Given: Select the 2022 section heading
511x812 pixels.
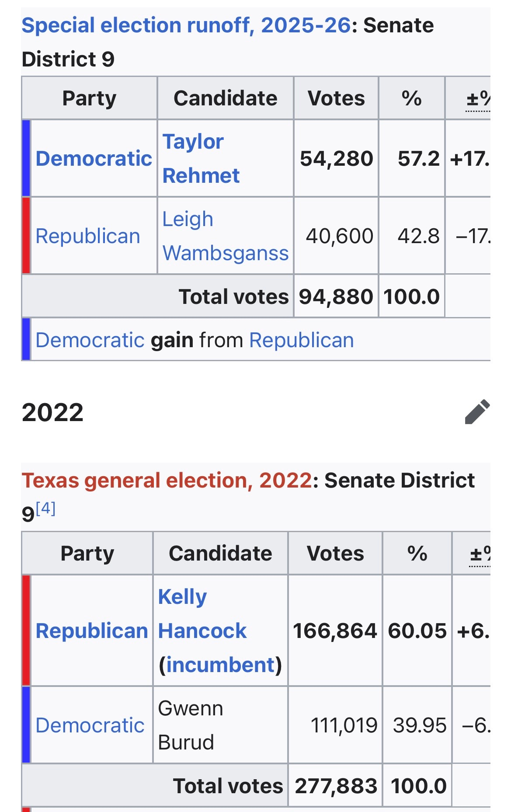Looking at the screenshot, I should click(x=52, y=412).
